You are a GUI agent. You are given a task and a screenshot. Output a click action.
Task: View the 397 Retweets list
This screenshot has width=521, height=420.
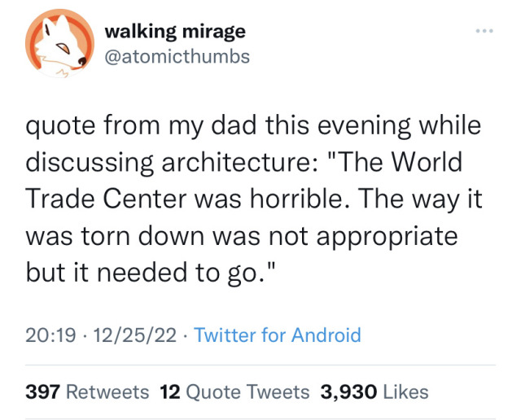pyautogui.click(x=88, y=392)
